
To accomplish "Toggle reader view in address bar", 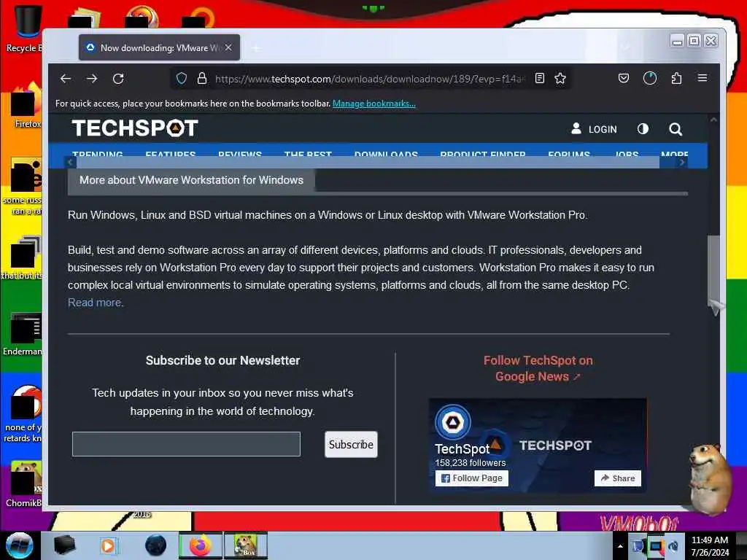I will 540,79.
